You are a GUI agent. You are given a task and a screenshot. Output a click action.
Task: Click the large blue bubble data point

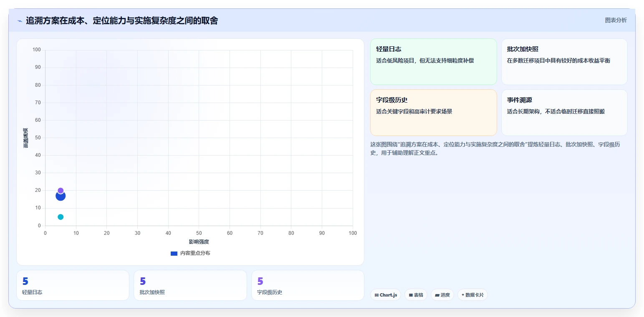coord(61,196)
